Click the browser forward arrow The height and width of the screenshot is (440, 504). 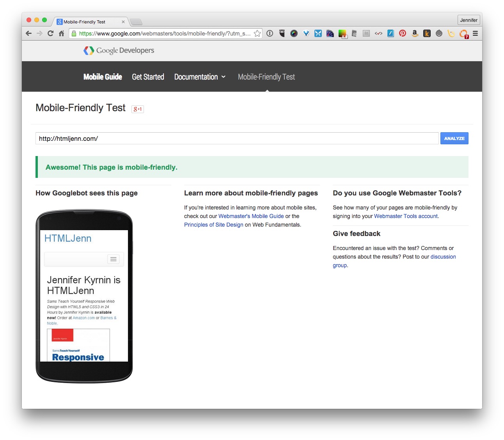39,34
